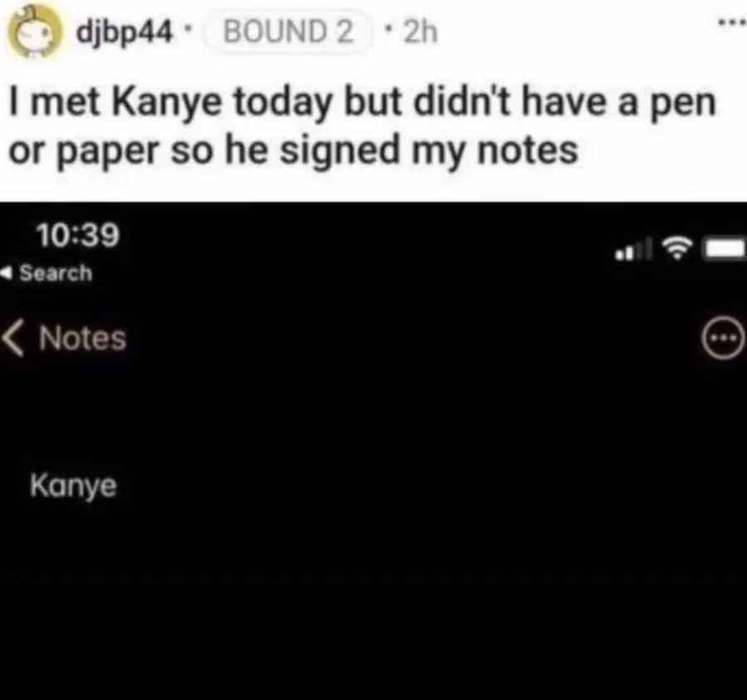The image size is (747, 700).
Task: Open djbp44's avatar icon
Action: pyautogui.click(x=35, y=32)
